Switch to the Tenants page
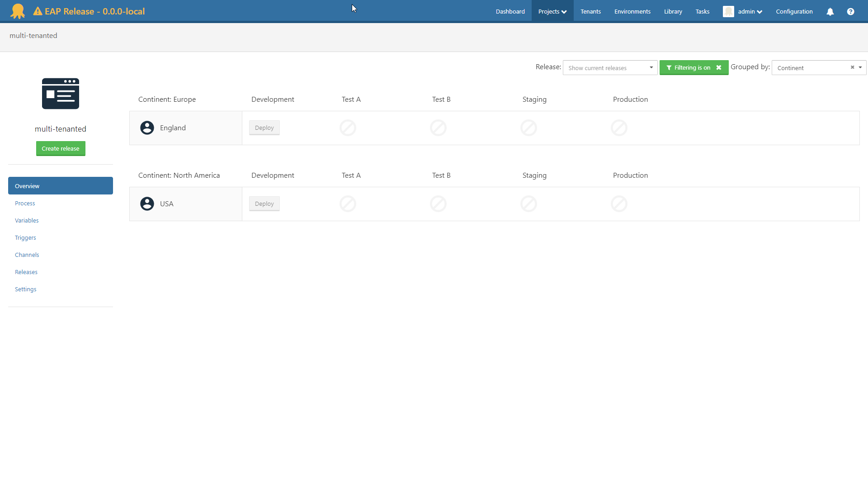 [590, 11]
